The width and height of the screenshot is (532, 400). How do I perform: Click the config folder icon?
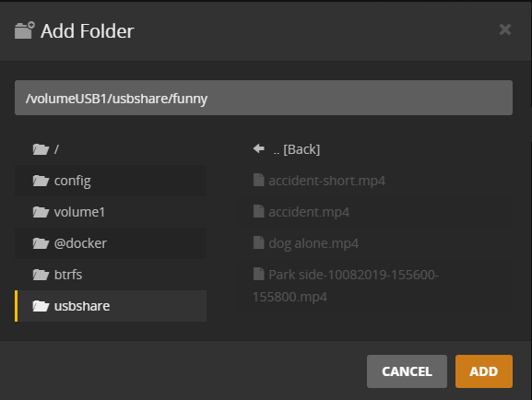pos(41,181)
